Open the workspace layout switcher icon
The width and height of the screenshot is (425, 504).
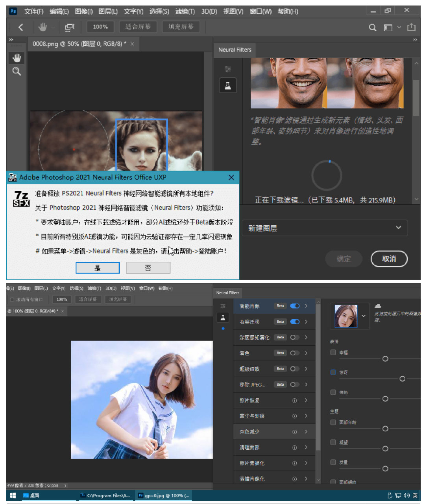pyautogui.click(x=388, y=28)
